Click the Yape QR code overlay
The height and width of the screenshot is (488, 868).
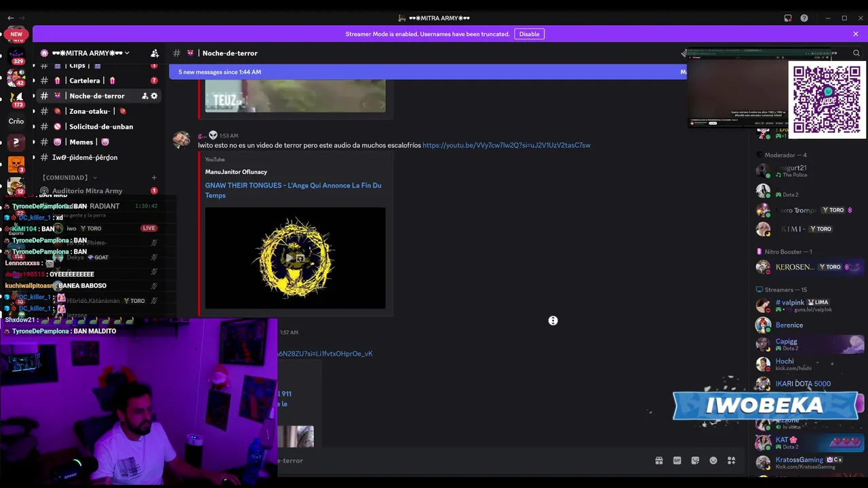point(827,100)
